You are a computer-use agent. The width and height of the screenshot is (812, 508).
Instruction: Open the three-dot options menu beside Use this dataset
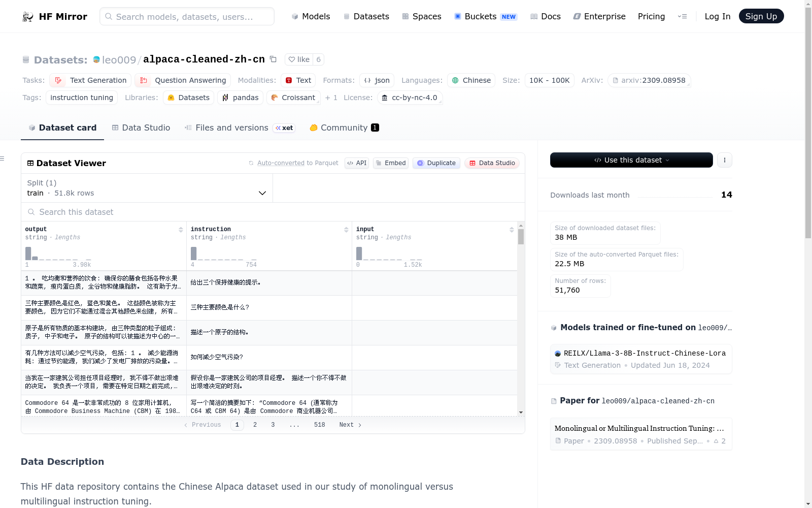[x=725, y=160]
